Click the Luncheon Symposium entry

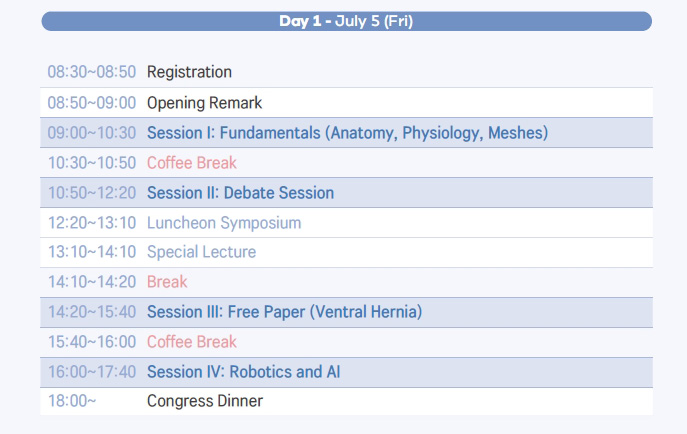tap(224, 223)
